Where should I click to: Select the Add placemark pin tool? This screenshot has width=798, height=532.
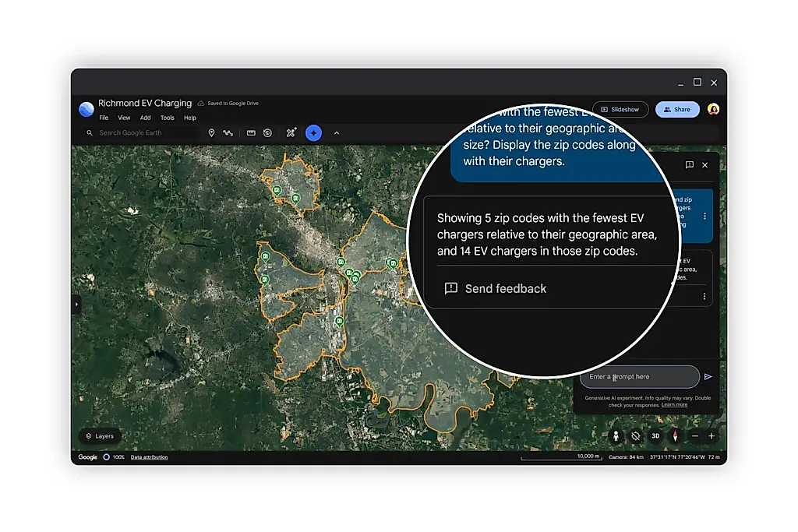tap(212, 132)
